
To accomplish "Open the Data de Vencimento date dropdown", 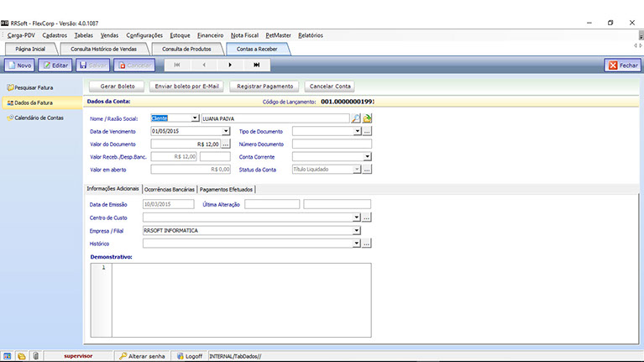I will tap(226, 131).
